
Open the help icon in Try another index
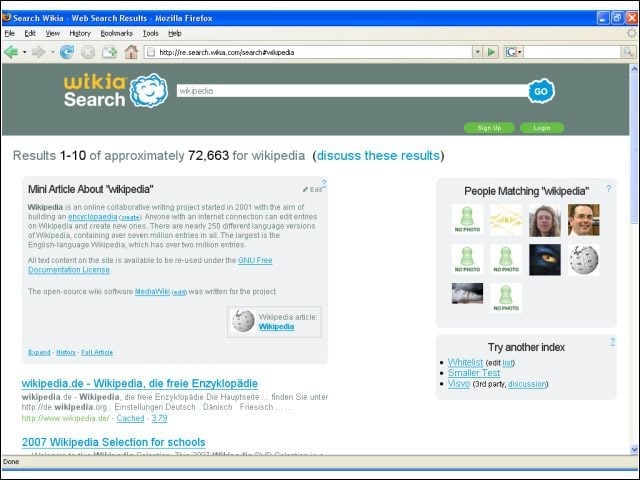pyautogui.click(x=613, y=342)
